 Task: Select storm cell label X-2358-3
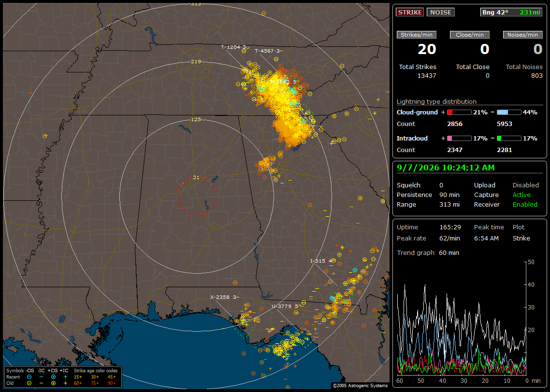pyautogui.click(x=223, y=297)
